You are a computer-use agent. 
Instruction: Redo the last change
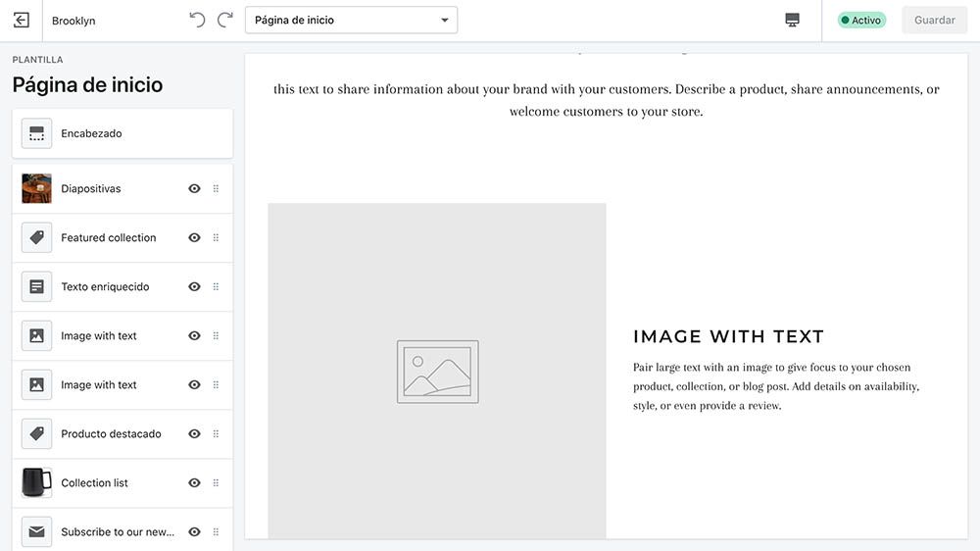225,20
